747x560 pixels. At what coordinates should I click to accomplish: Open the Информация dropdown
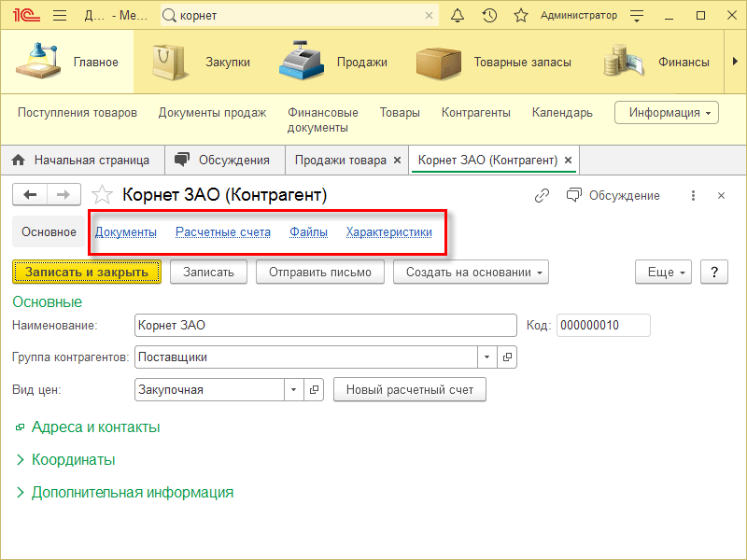pos(667,113)
